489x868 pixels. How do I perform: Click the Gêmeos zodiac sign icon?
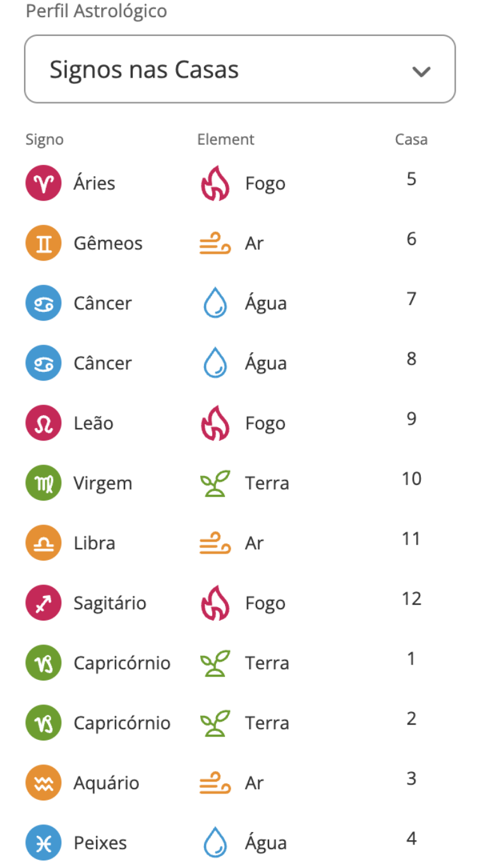coord(44,244)
